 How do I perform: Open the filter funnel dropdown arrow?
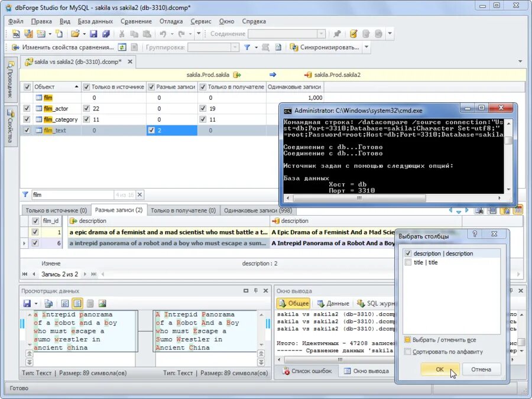tap(256, 47)
